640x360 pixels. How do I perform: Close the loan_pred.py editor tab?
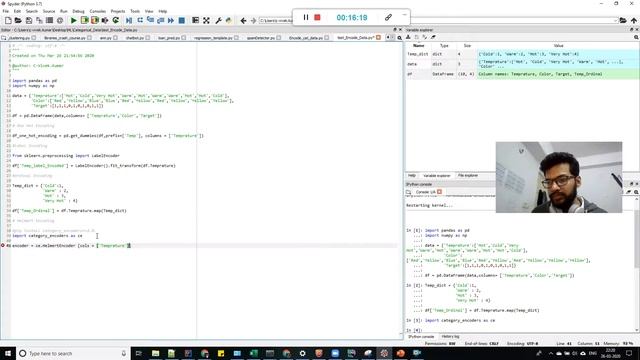pos(184,38)
